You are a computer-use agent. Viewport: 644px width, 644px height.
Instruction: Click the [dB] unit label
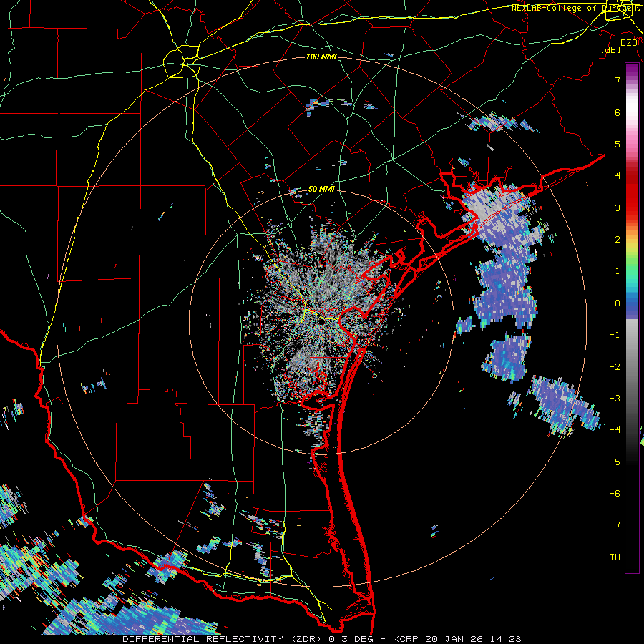pos(611,49)
